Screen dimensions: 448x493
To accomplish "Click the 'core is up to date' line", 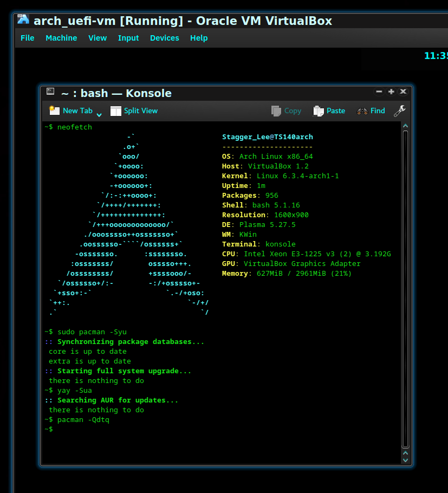I will 88,352.
